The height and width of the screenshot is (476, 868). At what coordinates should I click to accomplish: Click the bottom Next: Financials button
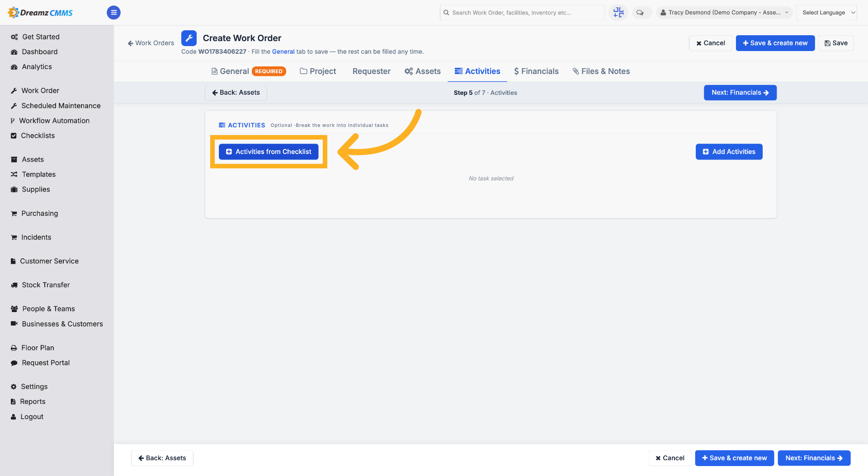[x=814, y=458]
